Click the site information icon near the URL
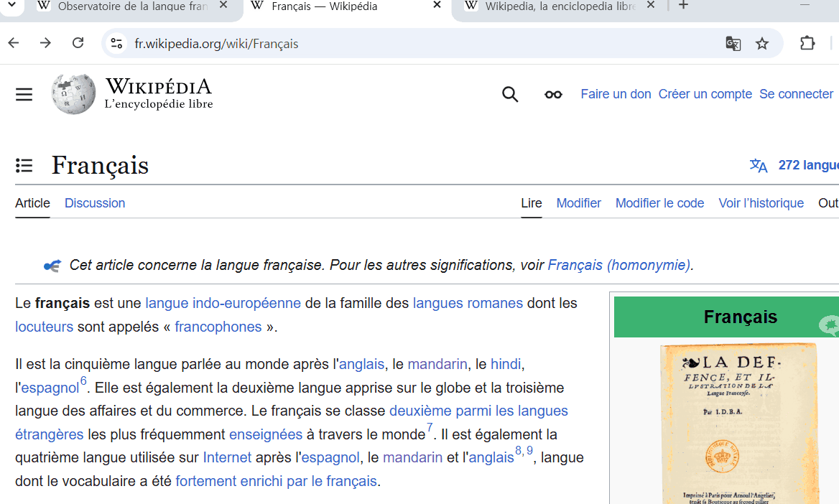The image size is (839, 504). tap(116, 43)
